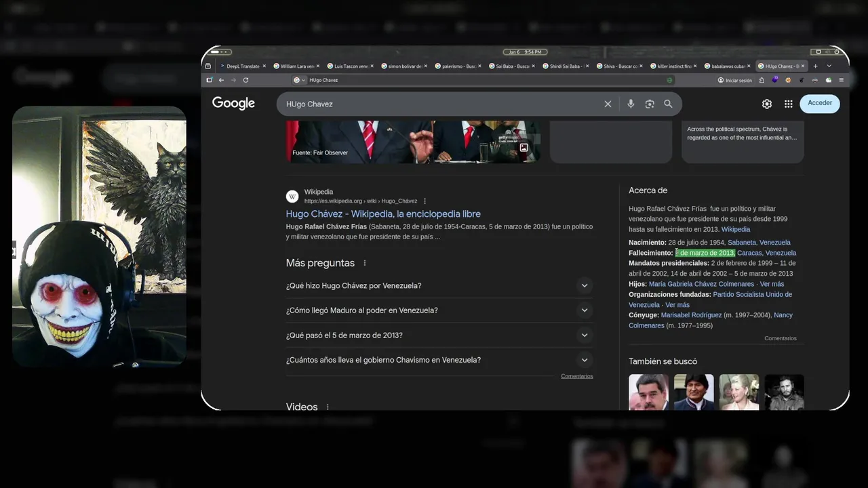Open Nicolás Maduro thumbnail in También se buscó
This screenshot has width=868, height=488.
[x=648, y=392]
